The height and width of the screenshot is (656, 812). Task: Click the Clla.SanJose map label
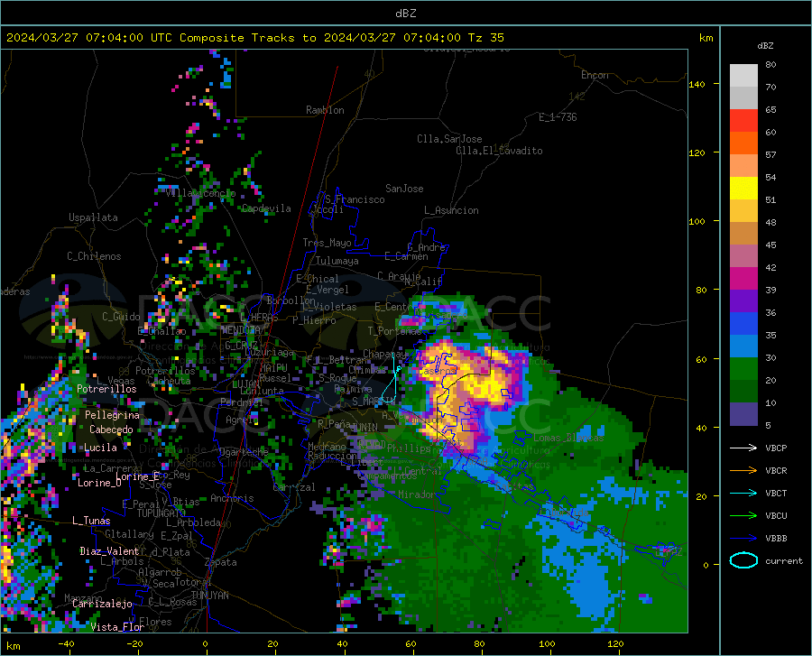[449, 139]
